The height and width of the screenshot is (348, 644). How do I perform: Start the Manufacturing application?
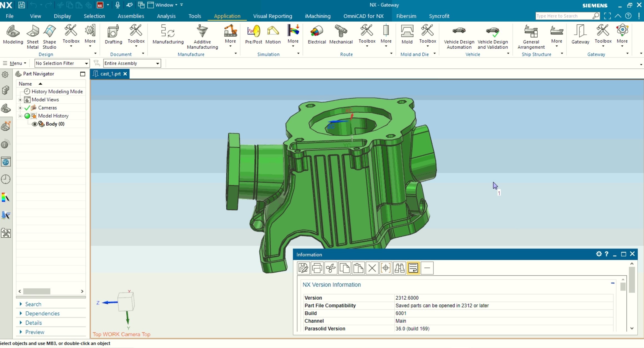(168, 34)
